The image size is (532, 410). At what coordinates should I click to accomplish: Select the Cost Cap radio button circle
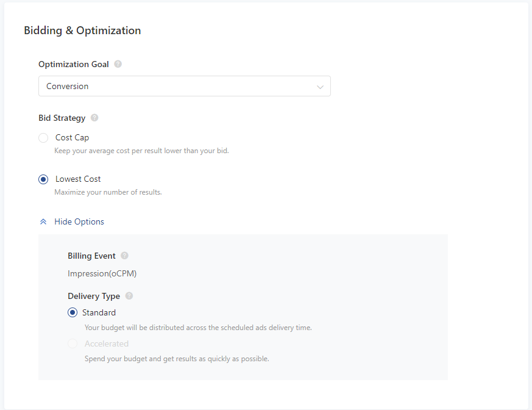tap(43, 138)
